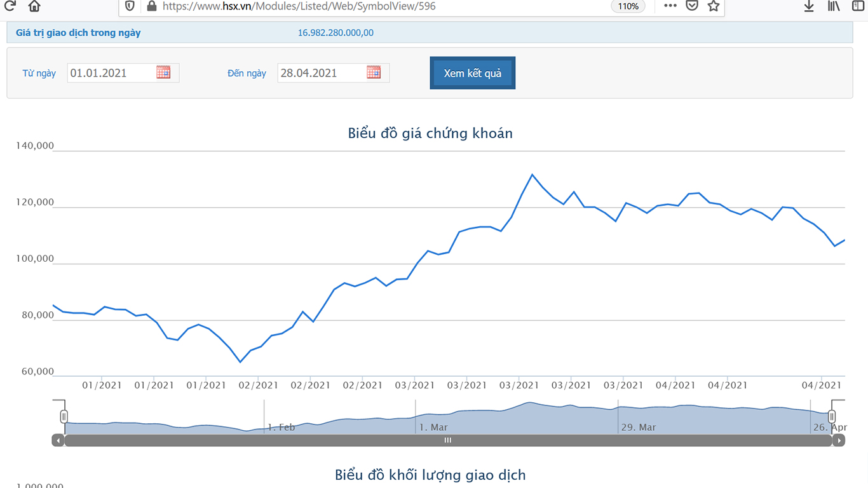868x488 pixels.
Task: Bookmark this page with star icon
Action: coord(714,6)
